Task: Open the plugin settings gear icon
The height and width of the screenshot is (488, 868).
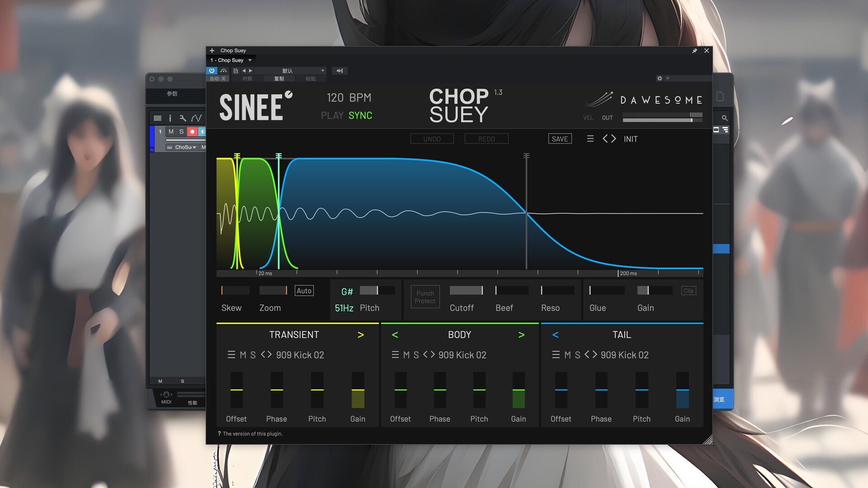Action: (x=660, y=78)
